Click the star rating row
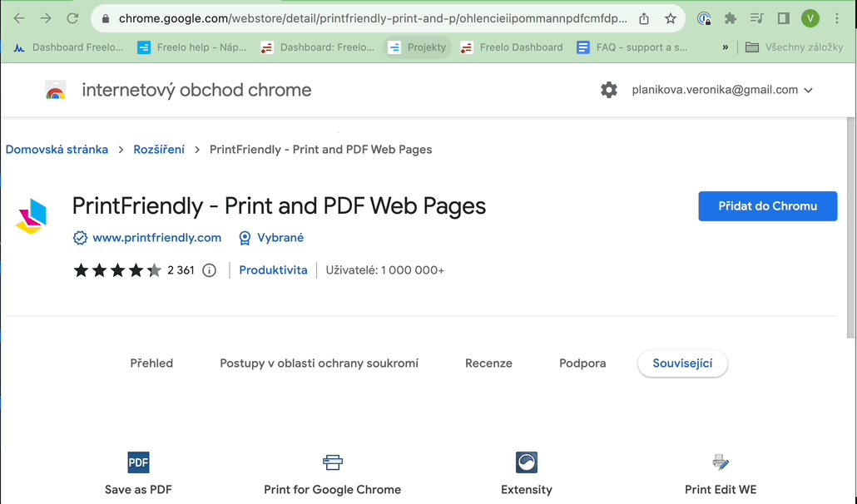This screenshot has height=504, width=857. pos(117,270)
